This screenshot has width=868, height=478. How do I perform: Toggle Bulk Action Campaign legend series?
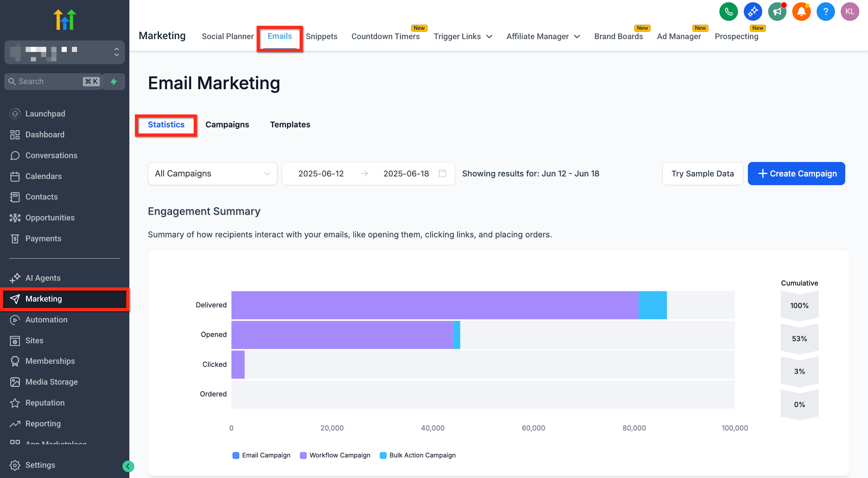(x=418, y=455)
